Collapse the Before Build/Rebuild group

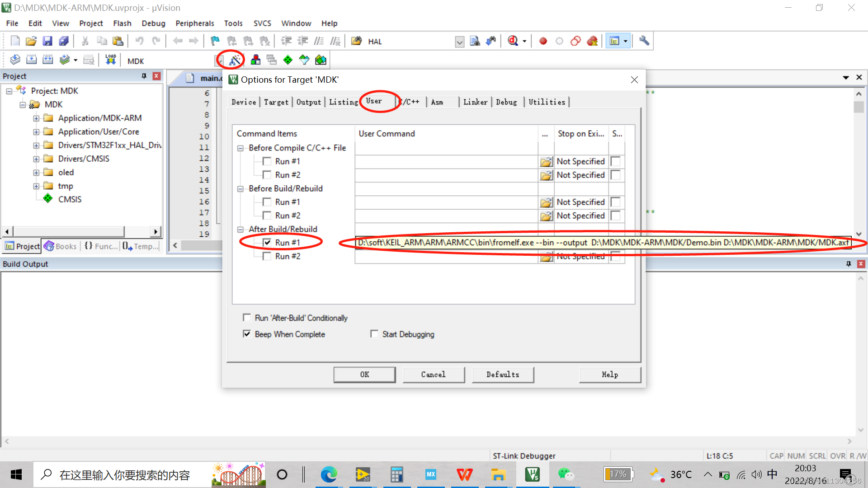click(x=241, y=189)
